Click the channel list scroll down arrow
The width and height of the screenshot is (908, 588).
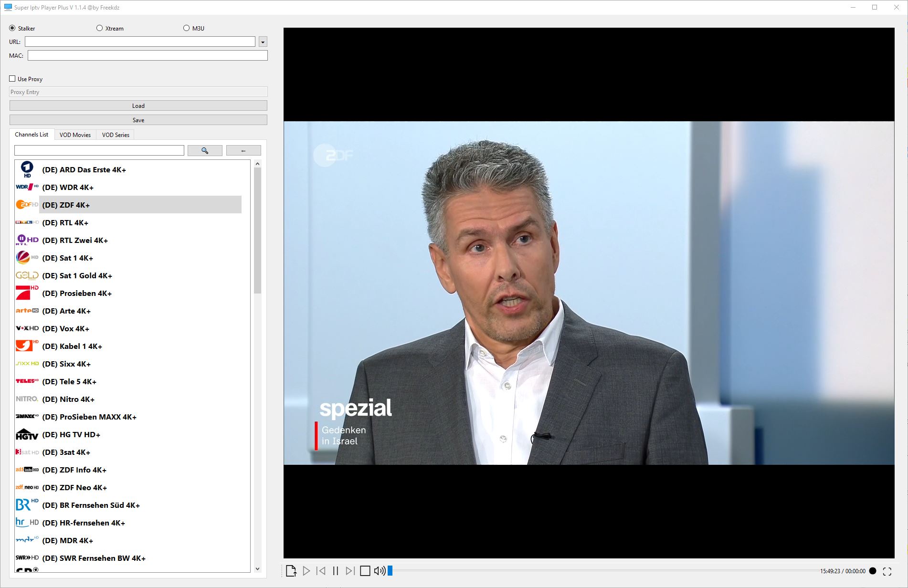[x=258, y=568]
